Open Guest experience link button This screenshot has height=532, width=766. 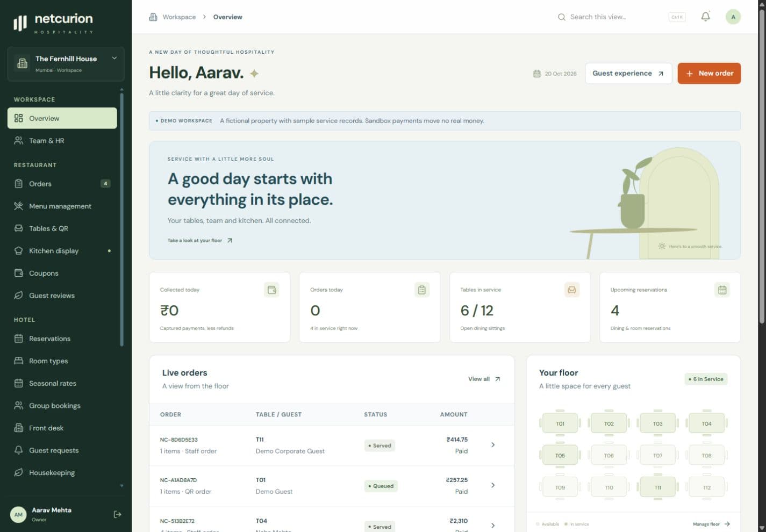[628, 74]
